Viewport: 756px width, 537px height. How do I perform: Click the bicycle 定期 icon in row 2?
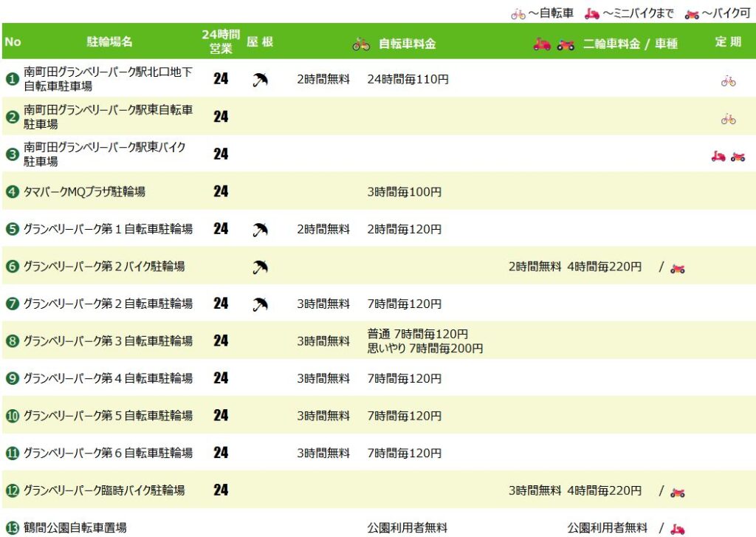click(x=728, y=119)
